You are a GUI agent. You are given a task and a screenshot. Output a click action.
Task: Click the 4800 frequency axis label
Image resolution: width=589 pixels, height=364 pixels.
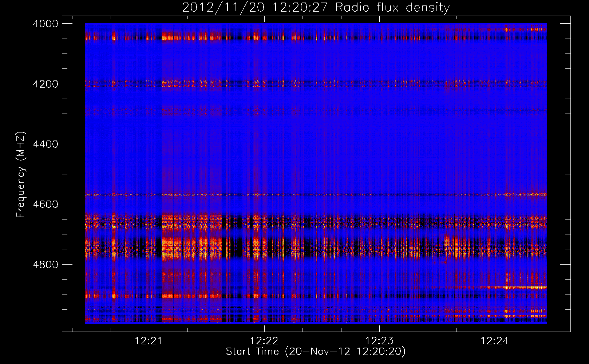[46, 265]
